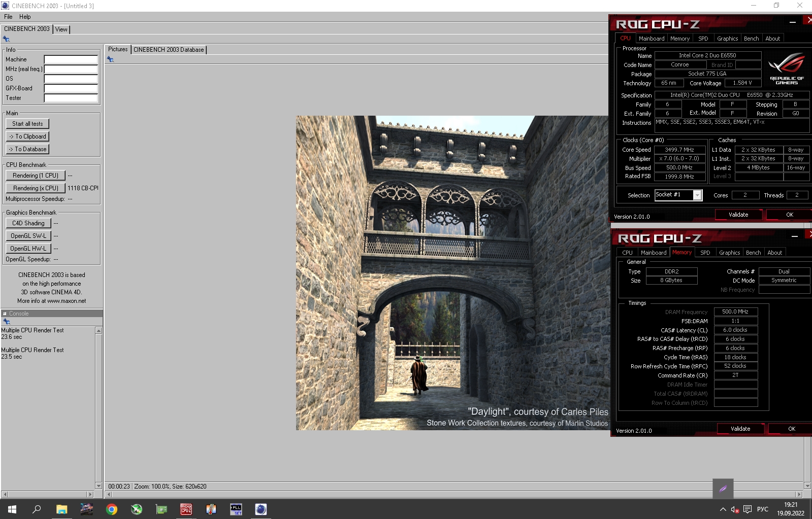This screenshot has width=812, height=519.
Task: Minimize the upper ROG CPU-Z window
Action: [793, 22]
